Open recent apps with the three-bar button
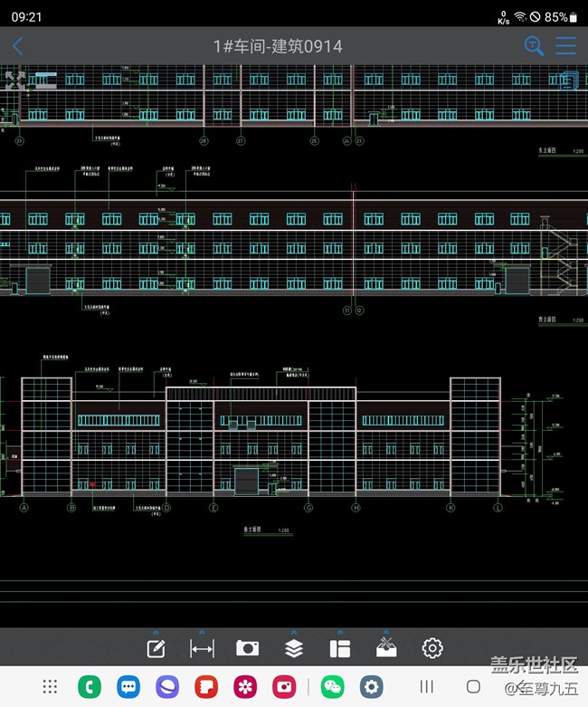Image resolution: width=588 pixels, height=707 pixels. coord(427,687)
